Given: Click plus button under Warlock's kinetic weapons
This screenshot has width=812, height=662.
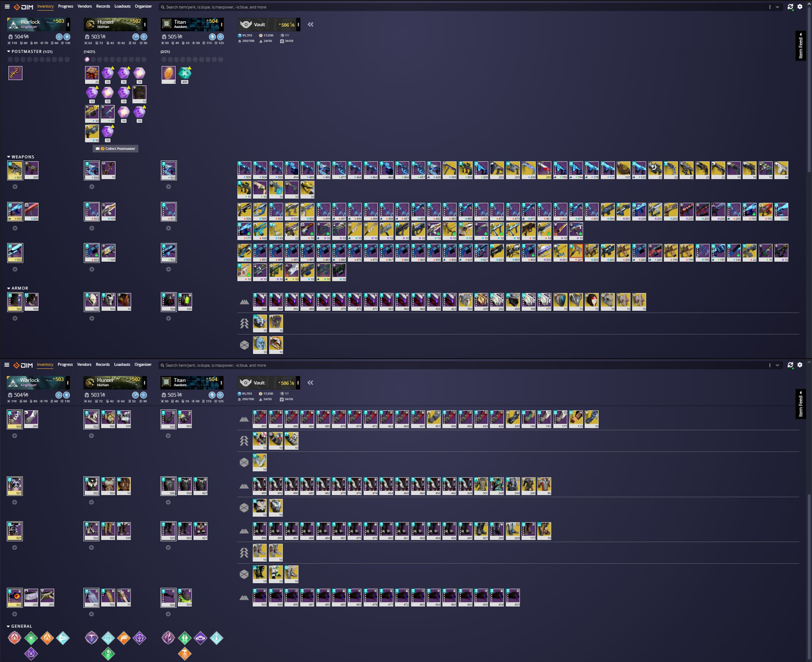Looking at the screenshot, I should tap(15, 187).
